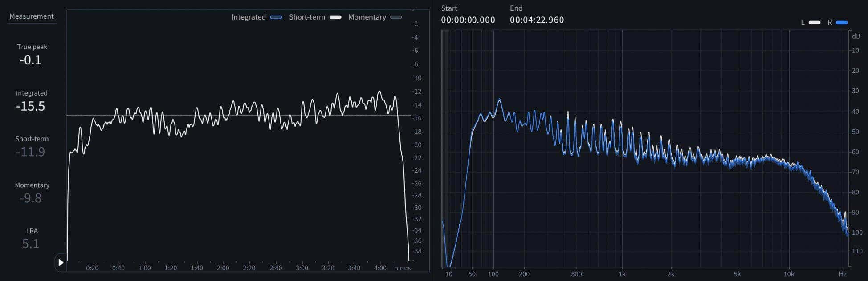Click the 4:00 mark on the time axis

coord(380,268)
